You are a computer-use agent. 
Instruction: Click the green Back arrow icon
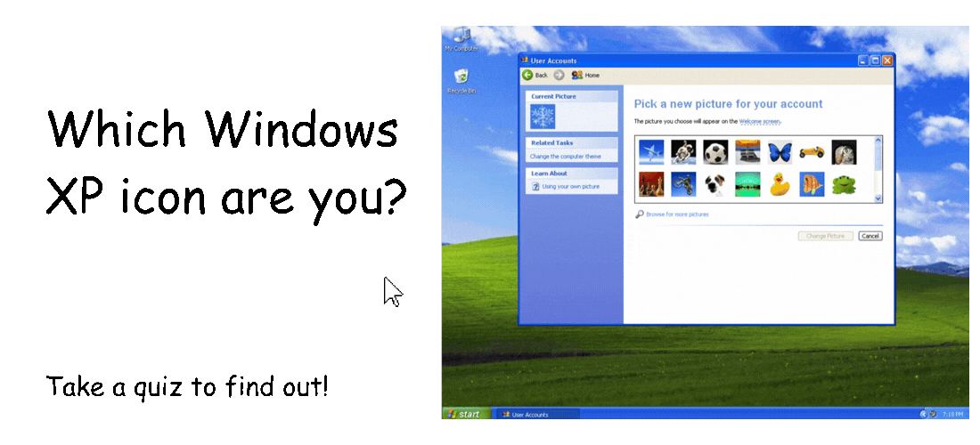pyautogui.click(x=527, y=75)
